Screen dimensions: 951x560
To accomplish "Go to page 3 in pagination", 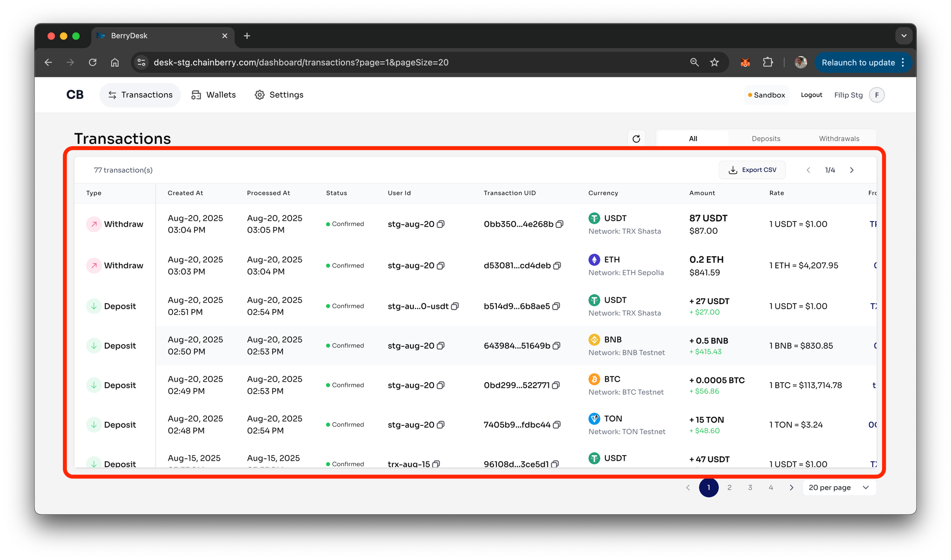I will pos(750,488).
